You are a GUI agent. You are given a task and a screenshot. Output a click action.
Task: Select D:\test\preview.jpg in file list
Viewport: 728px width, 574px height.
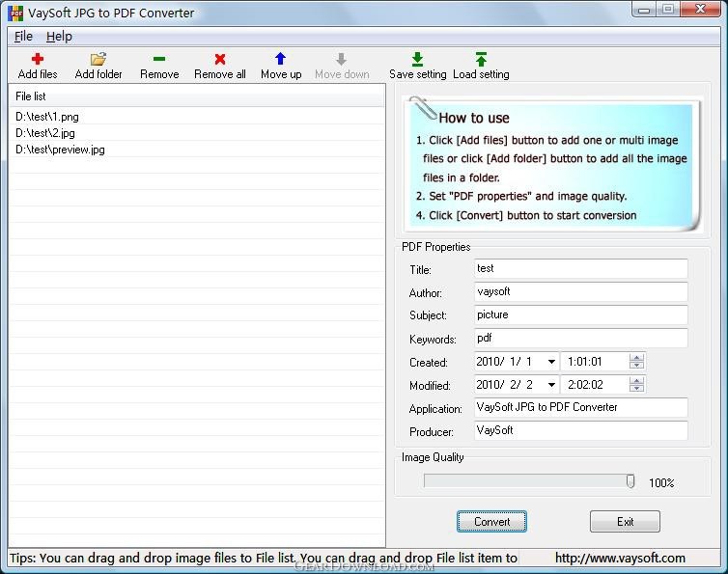(x=60, y=150)
